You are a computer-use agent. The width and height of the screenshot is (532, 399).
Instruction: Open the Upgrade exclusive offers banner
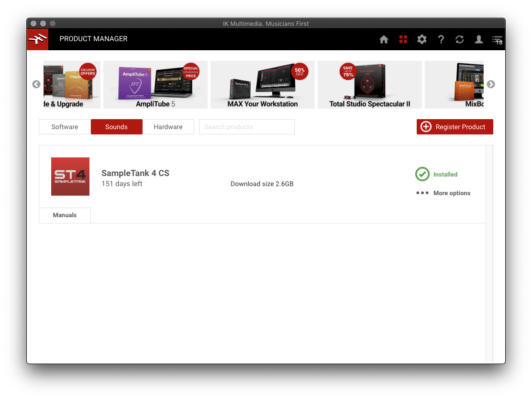[72, 85]
